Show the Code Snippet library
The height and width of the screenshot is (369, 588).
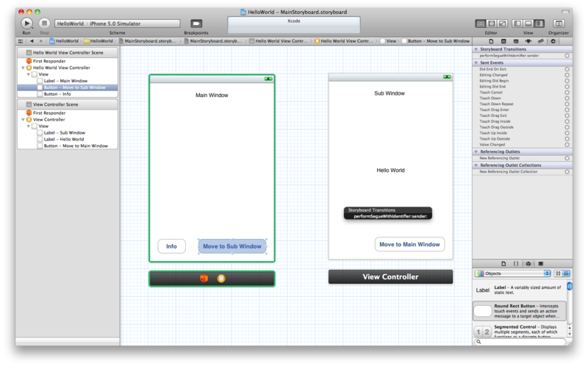tap(516, 264)
